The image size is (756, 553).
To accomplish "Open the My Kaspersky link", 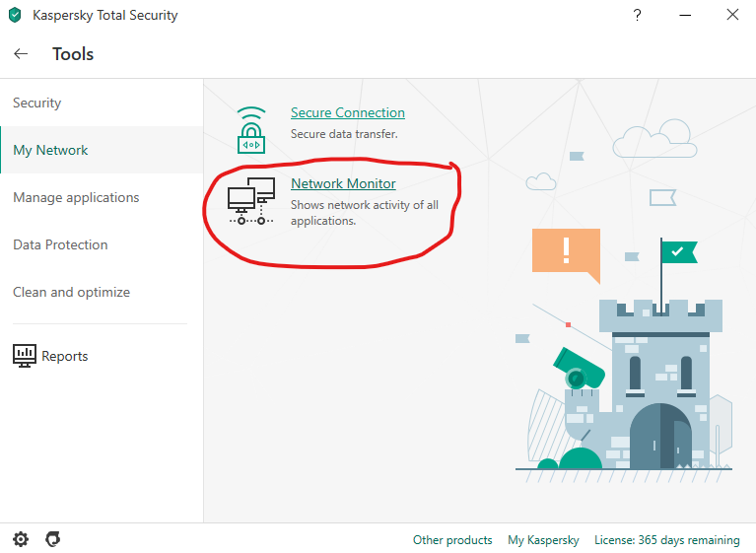I will [543, 540].
